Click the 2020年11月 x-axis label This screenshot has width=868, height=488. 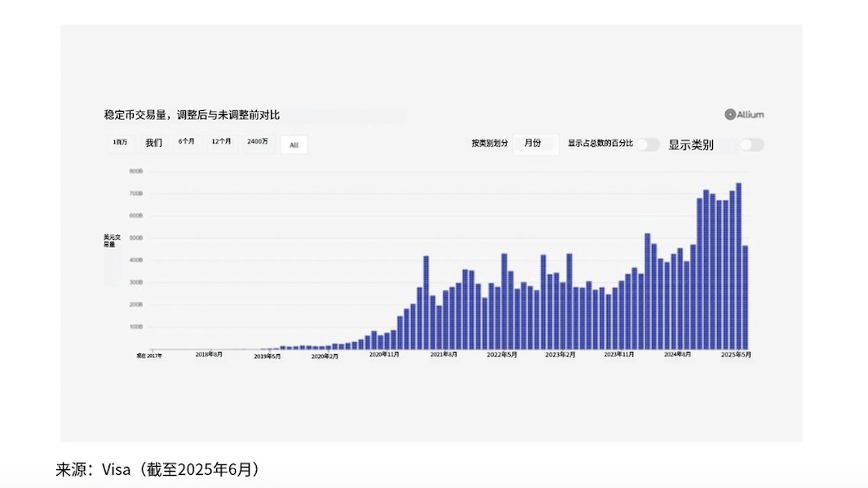pos(383,355)
